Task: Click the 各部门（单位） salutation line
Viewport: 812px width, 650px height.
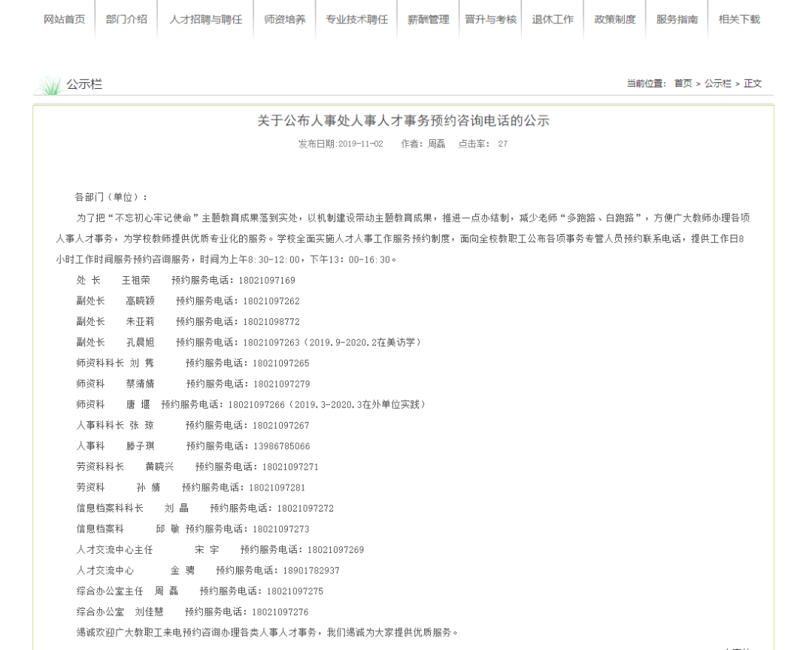Action: point(112,197)
